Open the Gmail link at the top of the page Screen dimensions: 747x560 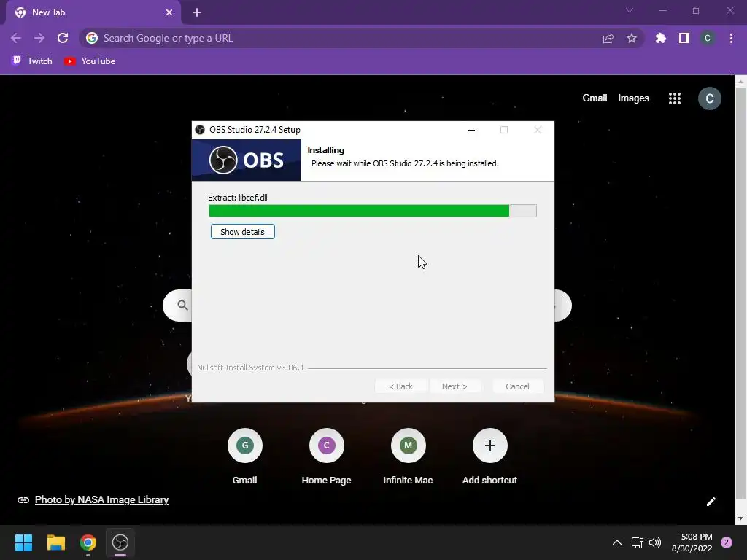coord(595,98)
